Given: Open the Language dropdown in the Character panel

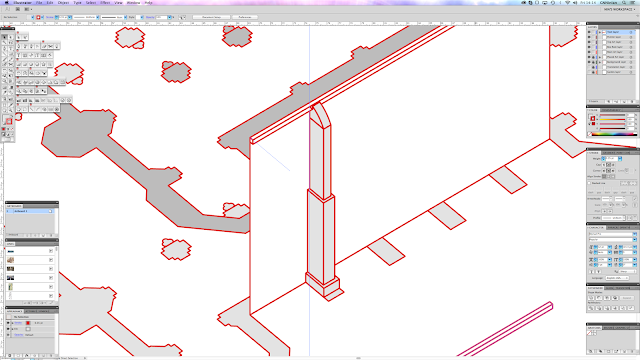Looking at the screenshot, I should point(618,278).
